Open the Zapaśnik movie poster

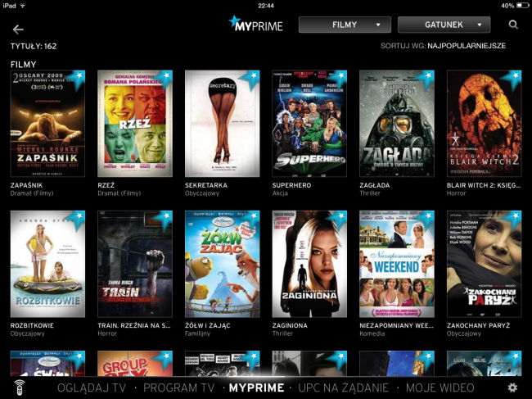[x=47, y=124]
